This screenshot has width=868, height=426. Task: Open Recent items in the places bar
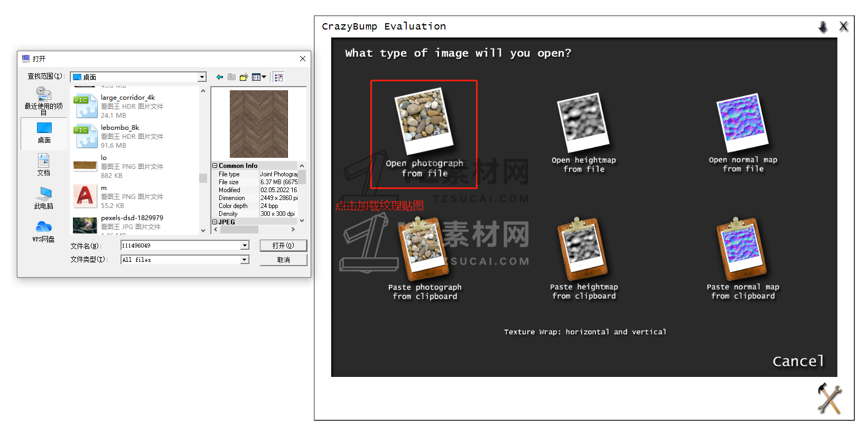pos(44,101)
